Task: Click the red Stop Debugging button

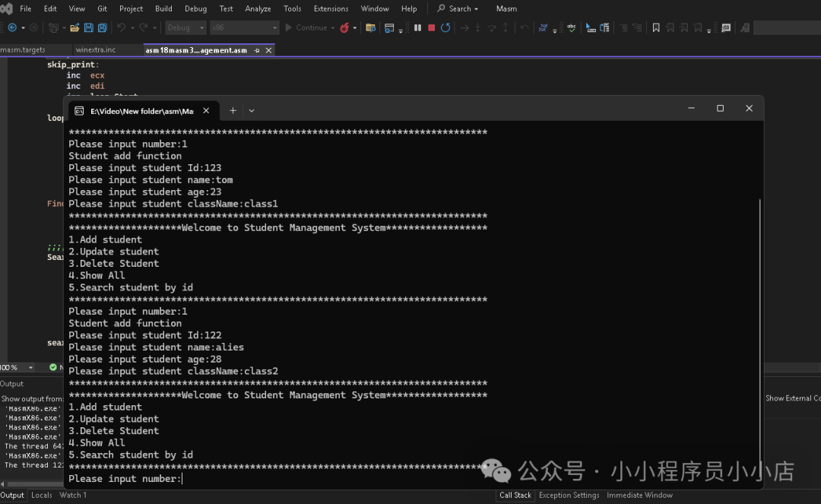Action: (x=431, y=28)
